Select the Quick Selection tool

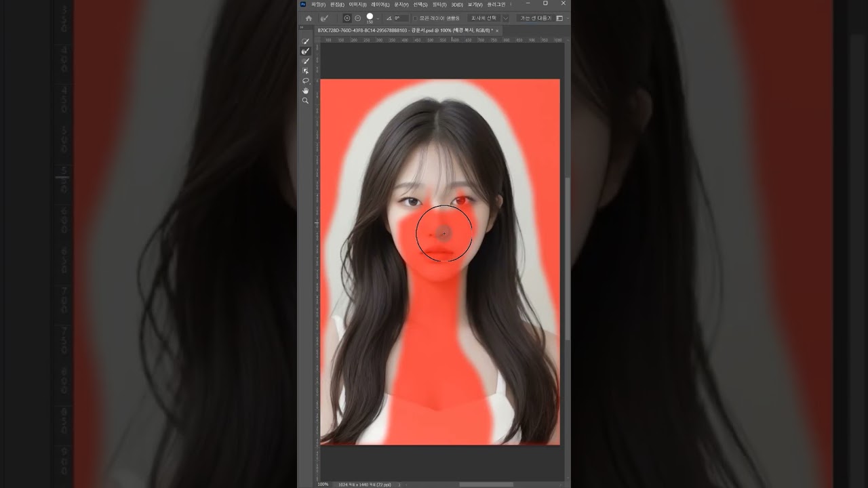pyautogui.click(x=305, y=41)
